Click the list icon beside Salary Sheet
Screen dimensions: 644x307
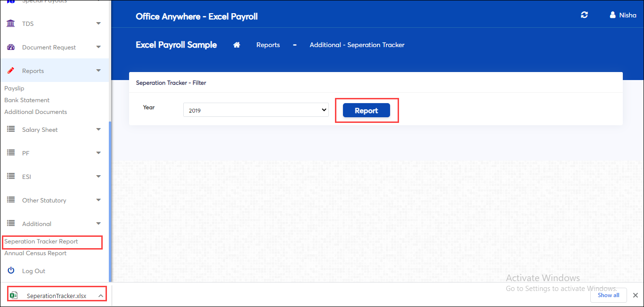tap(11, 129)
